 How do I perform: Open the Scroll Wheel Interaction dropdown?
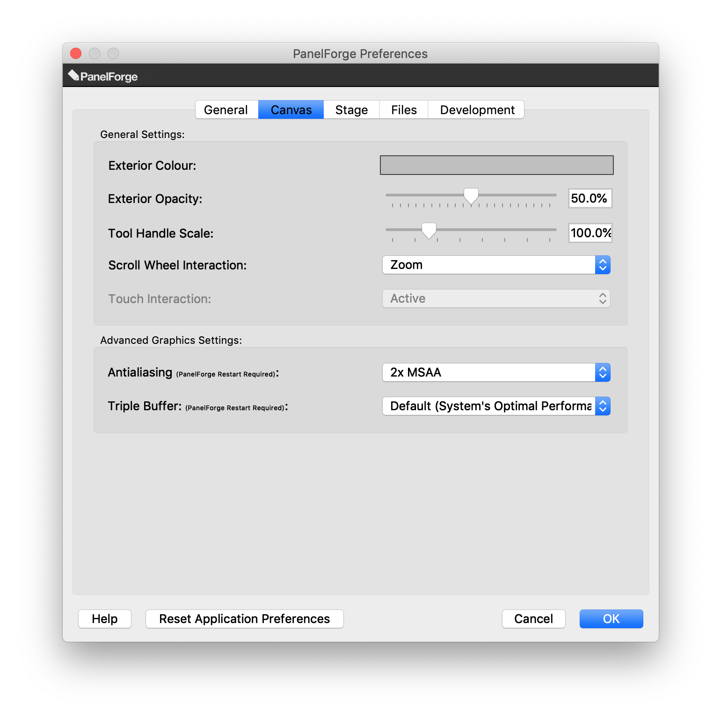click(x=496, y=265)
